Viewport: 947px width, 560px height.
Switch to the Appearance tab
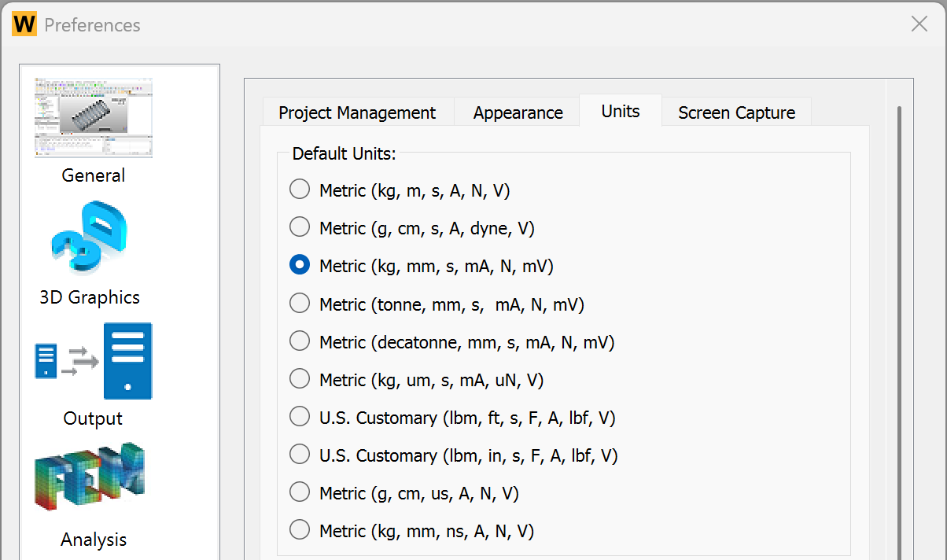[518, 112]
